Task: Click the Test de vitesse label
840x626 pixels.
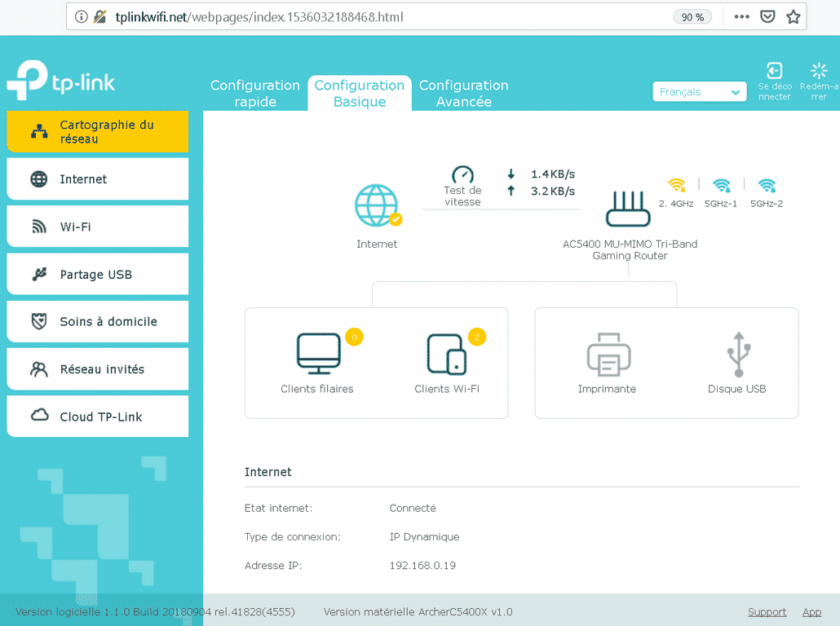Action: [462, 196]
